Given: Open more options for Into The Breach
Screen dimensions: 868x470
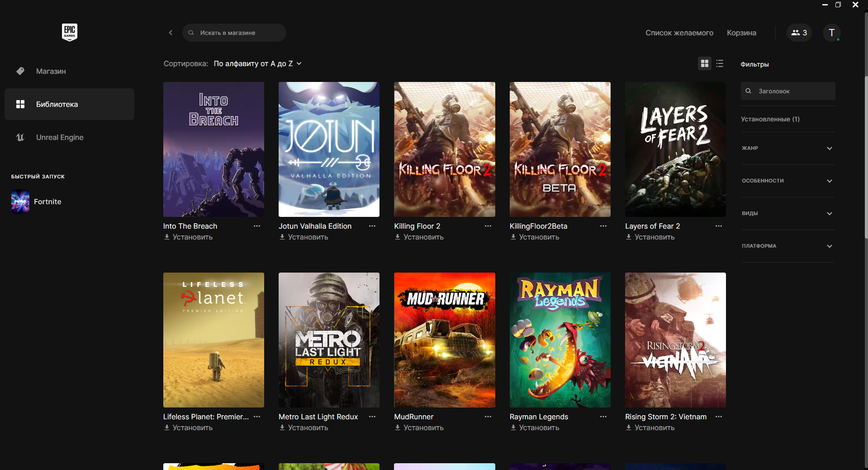Looking at the screenshot, I should coord(257,226).
